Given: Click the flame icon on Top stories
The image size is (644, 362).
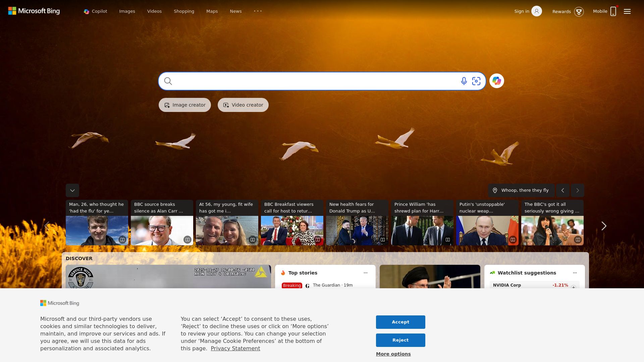Looking at the screenshot, I should point(283,273).
